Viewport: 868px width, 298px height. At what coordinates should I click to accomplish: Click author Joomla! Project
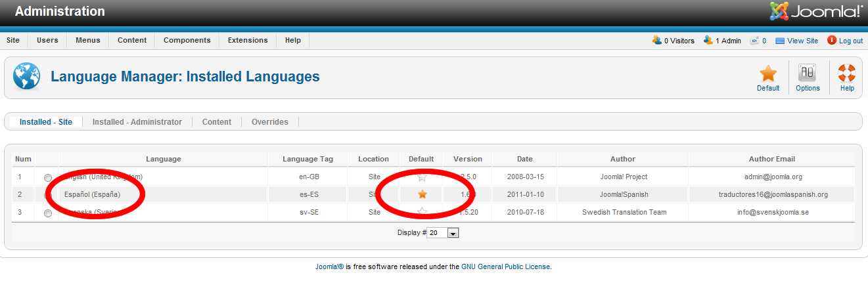624,177
